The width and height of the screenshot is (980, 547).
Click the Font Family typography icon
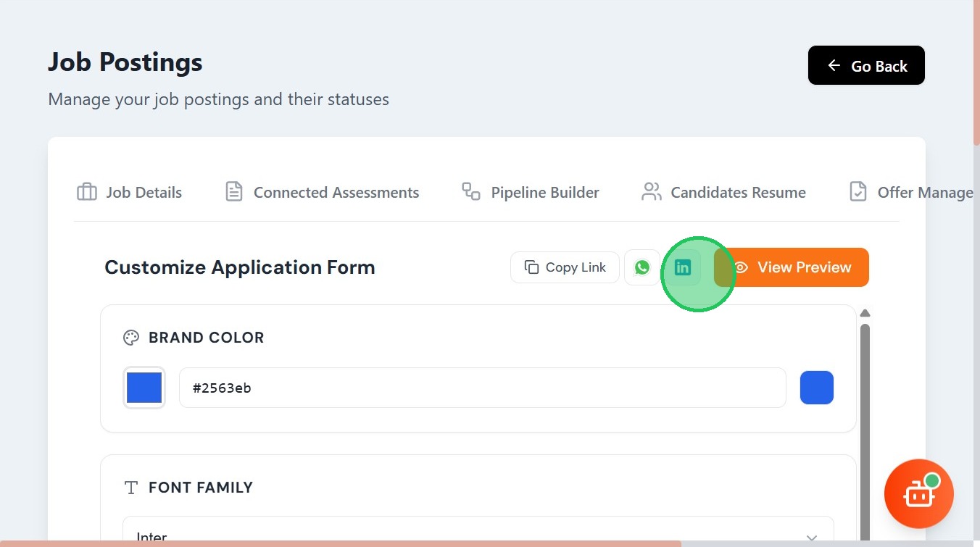point(131,488)
